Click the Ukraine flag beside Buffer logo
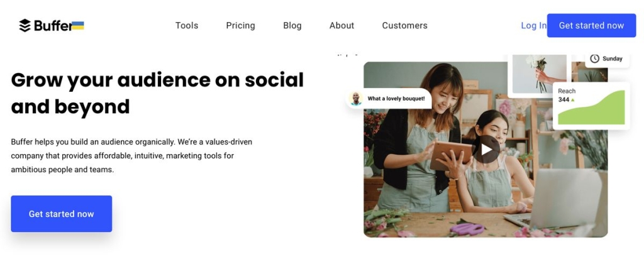The height and width of the screenshot is (276, 644). pos(78,26)
